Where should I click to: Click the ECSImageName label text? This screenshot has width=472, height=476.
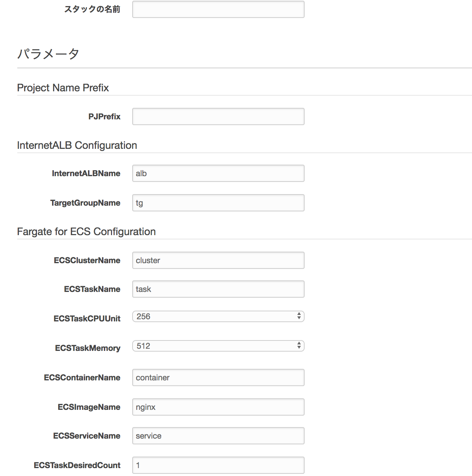(88, 407)
